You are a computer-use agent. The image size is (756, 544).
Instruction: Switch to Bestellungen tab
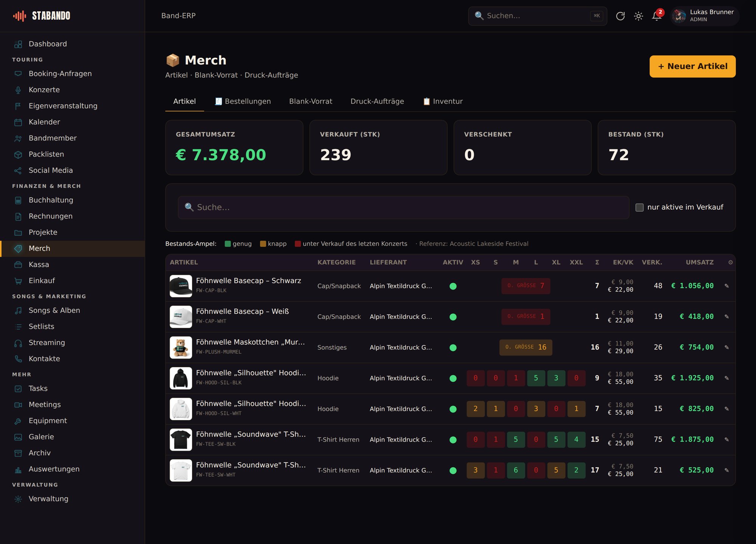pos(243,101)
